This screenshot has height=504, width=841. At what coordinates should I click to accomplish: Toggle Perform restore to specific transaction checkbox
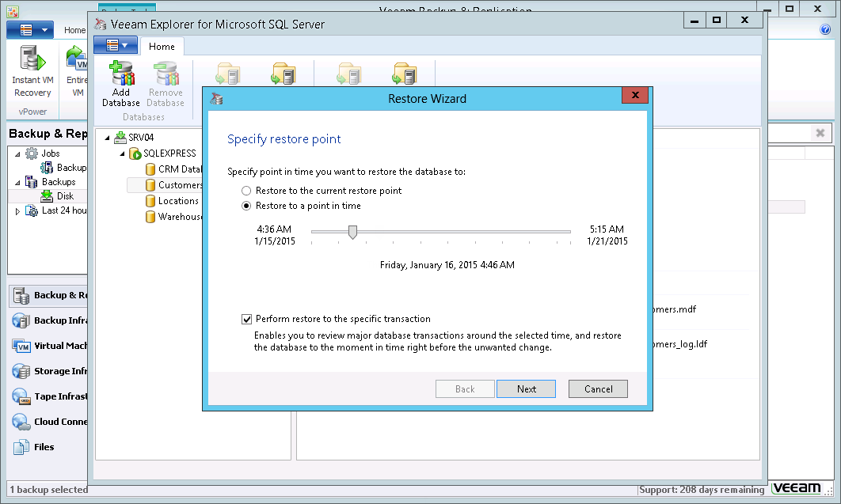247,319
